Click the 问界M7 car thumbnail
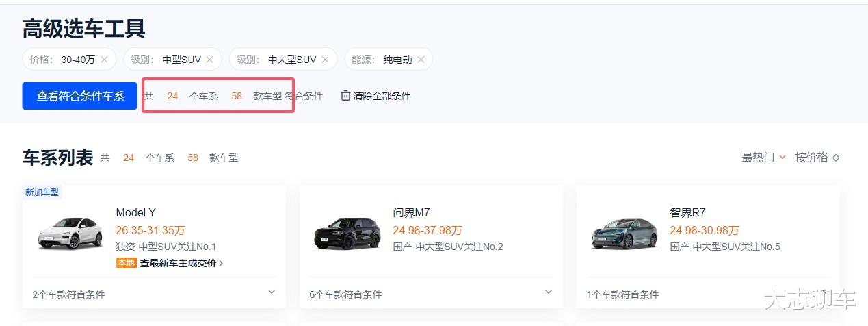The width and height of the screenshot is (868, 326). pyautogui.click(x=347, y=234)
